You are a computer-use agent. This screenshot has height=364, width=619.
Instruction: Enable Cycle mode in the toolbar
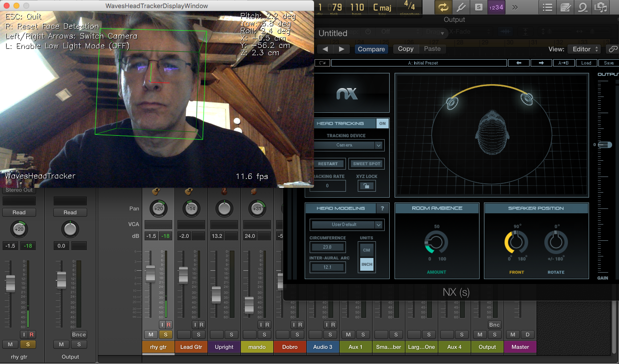[444, 7]
